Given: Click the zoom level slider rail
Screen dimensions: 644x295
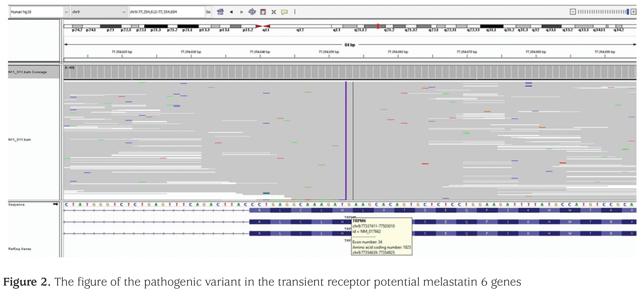Looking at the screenshot, I should [x=603, y=12].
